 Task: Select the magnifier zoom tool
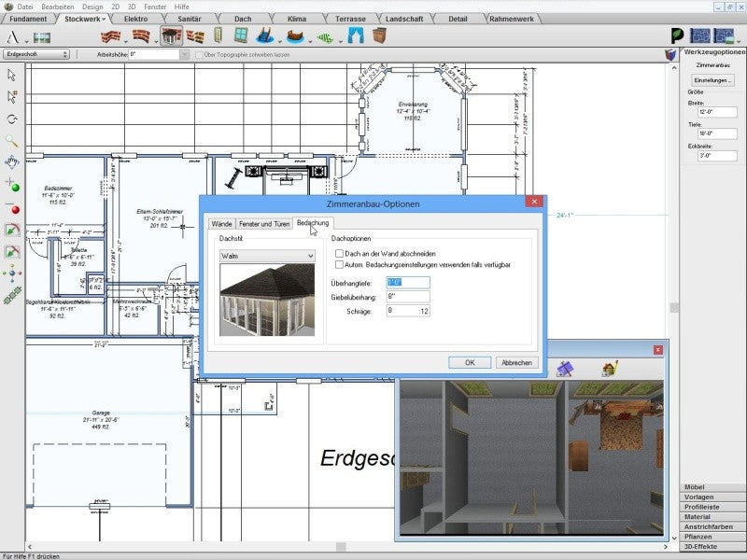(x=12, y=141)
